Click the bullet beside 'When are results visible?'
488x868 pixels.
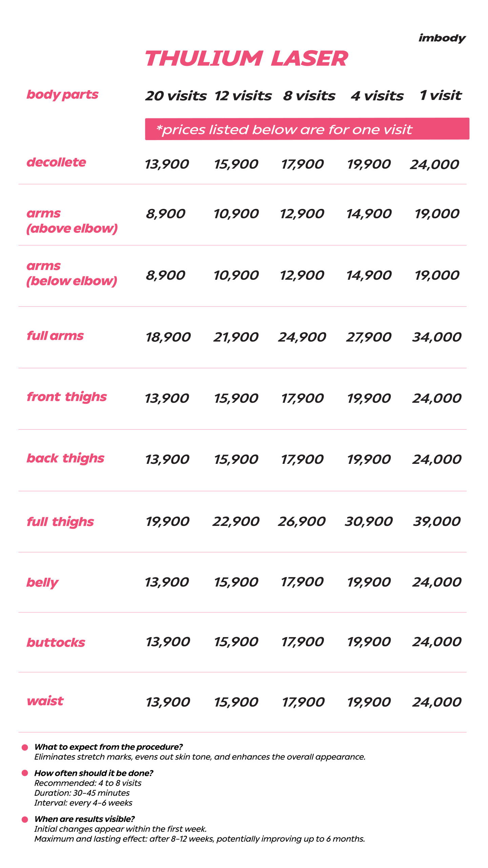click(x=25, y=819)
